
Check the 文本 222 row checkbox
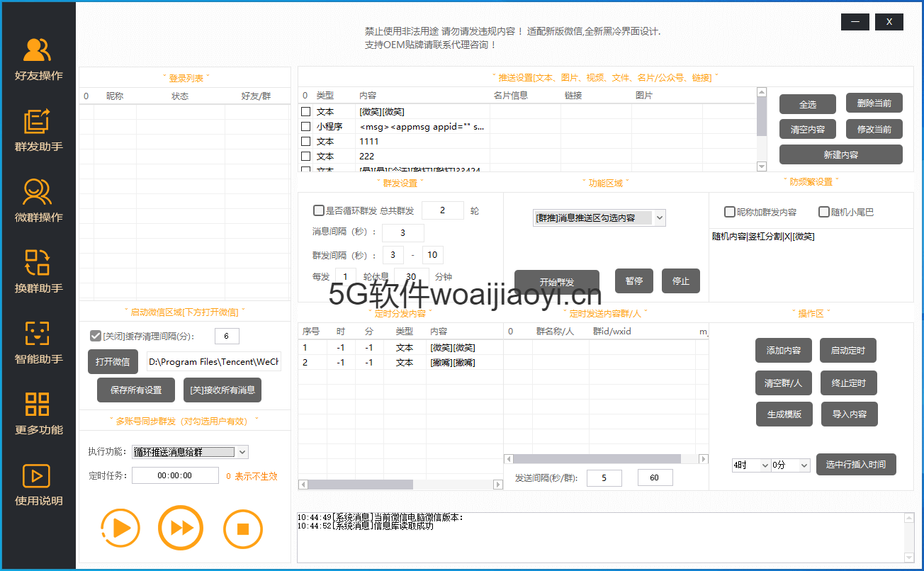(x=306, y=157)
